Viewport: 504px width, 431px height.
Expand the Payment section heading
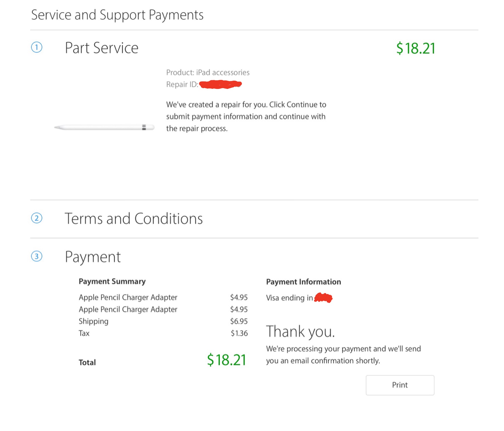click(x=93, y=257)
